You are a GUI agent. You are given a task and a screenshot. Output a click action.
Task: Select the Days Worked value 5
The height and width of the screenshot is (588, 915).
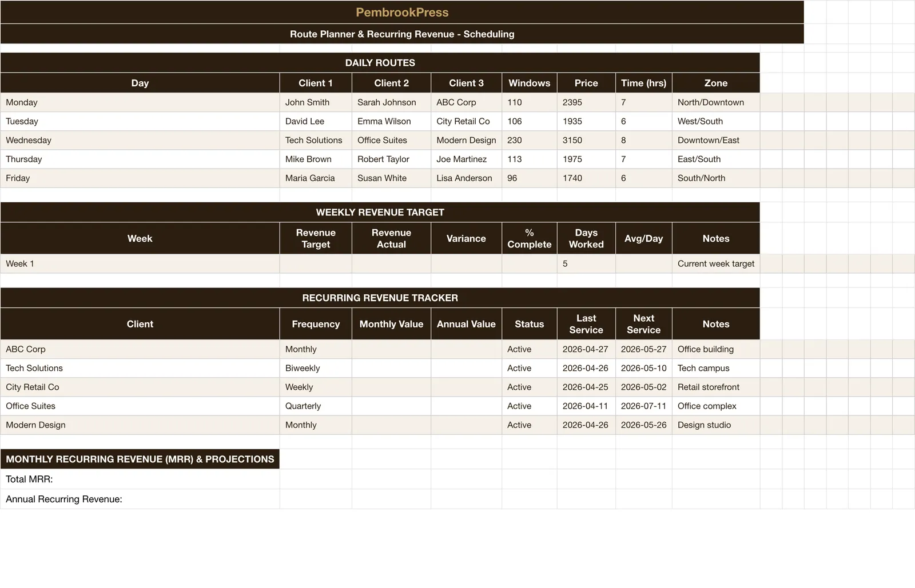(586, 263)
